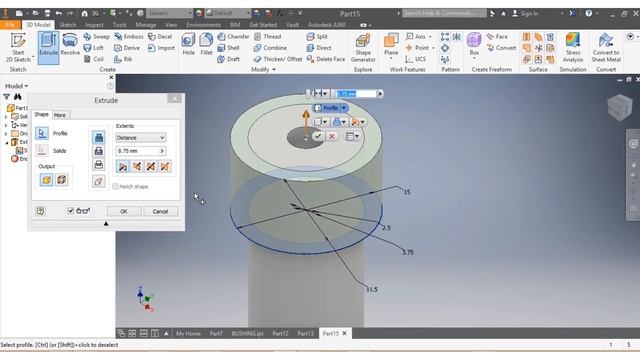Click Cancel in the Extrude dialog

point(160,211)
